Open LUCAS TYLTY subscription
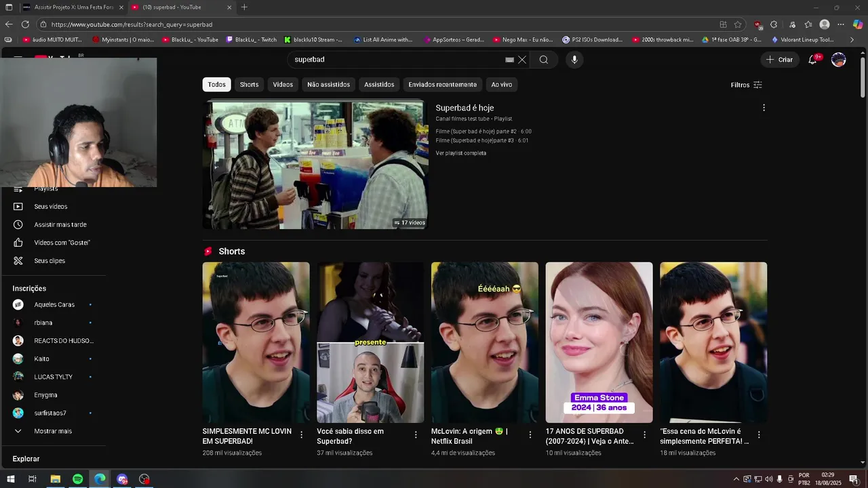868x488 pixels. click(x=53, y=377)
